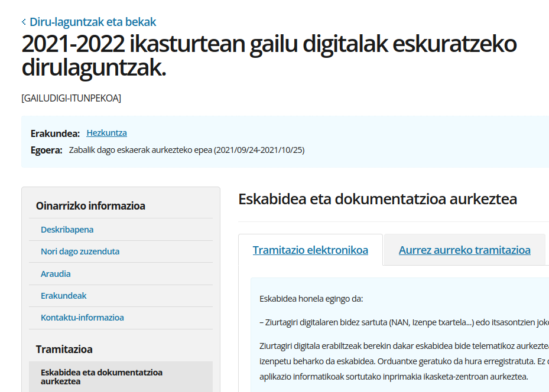Navigate to the Erakundeak section
This screenshot has height=392, width=549.
pyautogui.click(x=63, y=295)
